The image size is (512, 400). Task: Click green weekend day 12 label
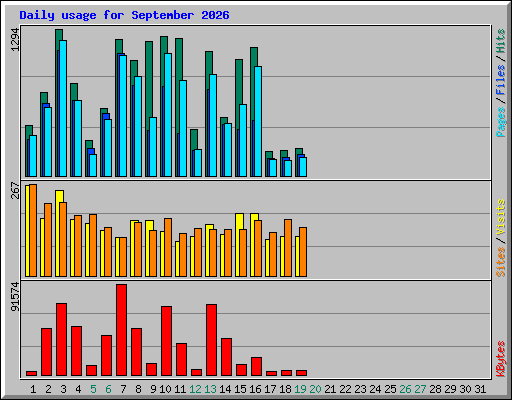click(195, 389)
